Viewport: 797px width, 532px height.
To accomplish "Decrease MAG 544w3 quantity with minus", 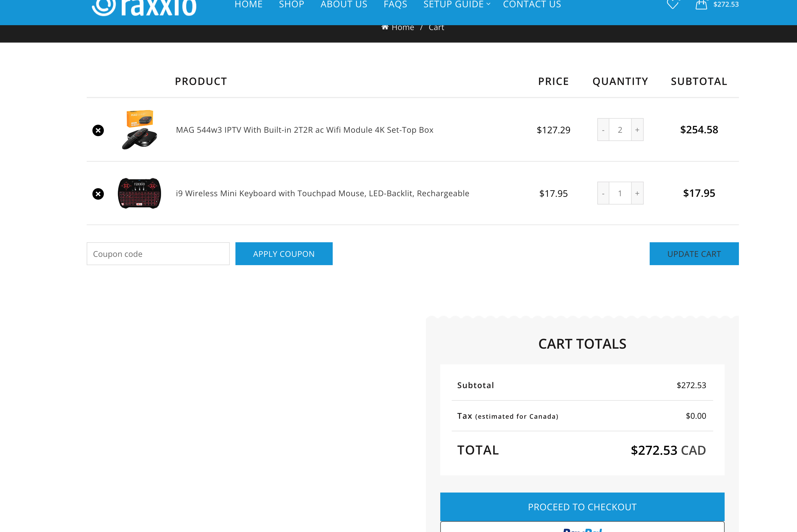I will click(x=603, y=130).
